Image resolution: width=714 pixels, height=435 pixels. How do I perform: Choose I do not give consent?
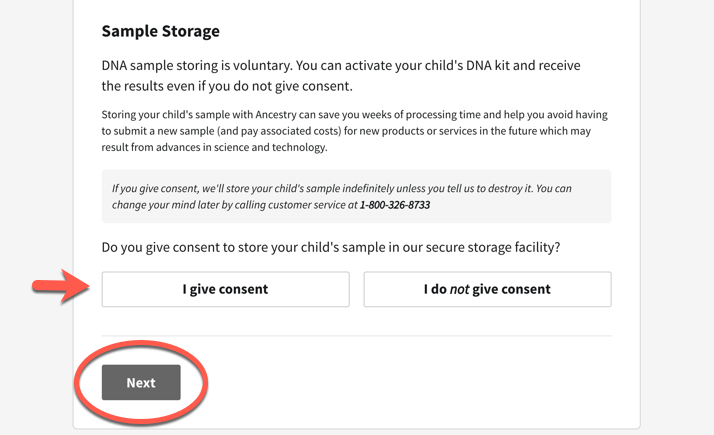[x=487, y=289]
